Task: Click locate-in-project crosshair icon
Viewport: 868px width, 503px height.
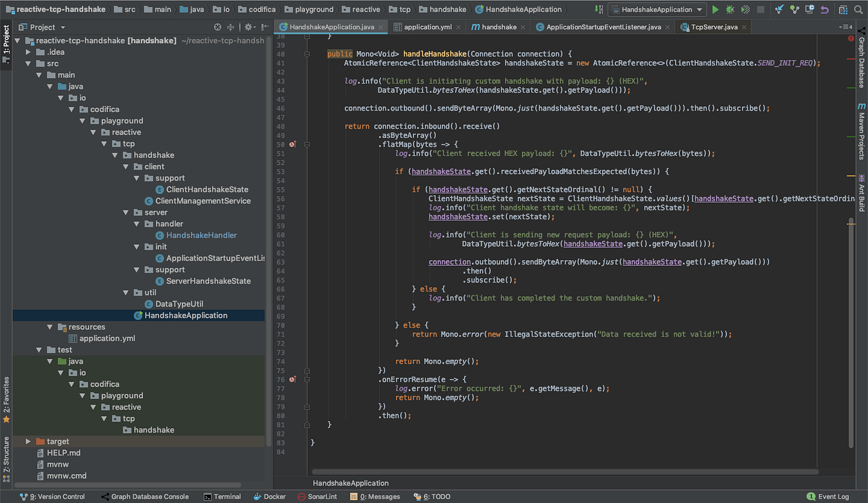Action: click(217, 27)
